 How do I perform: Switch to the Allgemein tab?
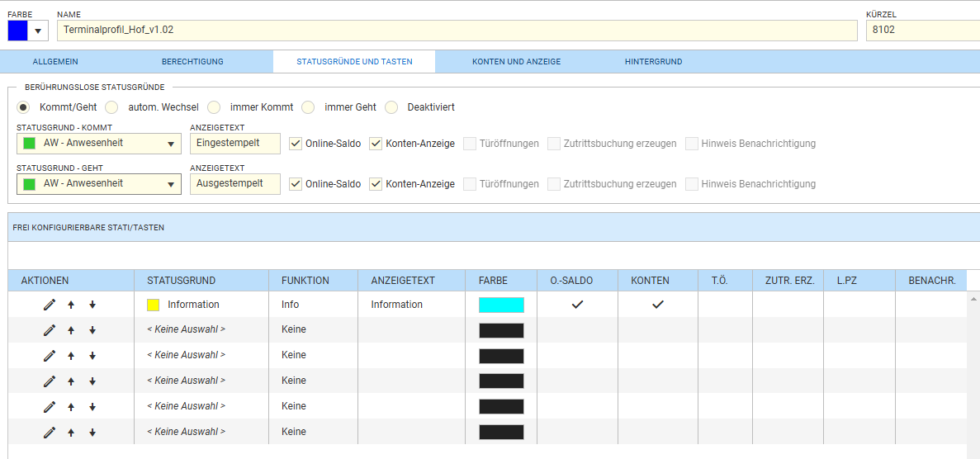click(55, 62)
